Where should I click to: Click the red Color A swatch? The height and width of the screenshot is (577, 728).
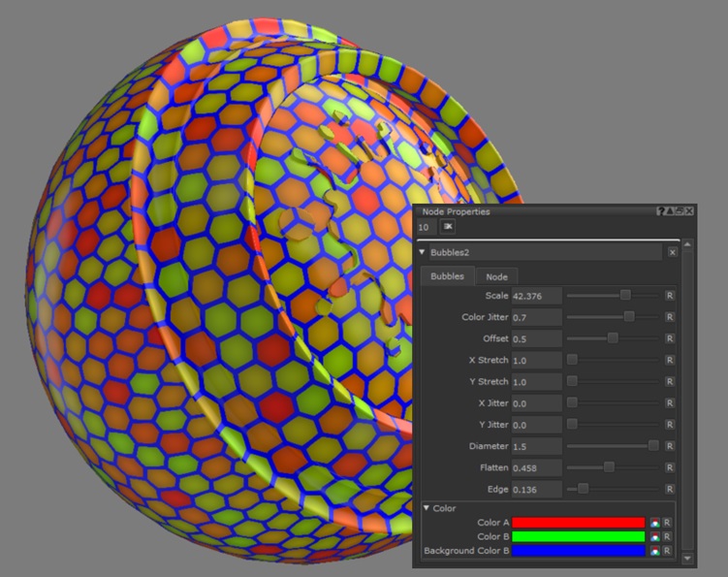(578, 523)
